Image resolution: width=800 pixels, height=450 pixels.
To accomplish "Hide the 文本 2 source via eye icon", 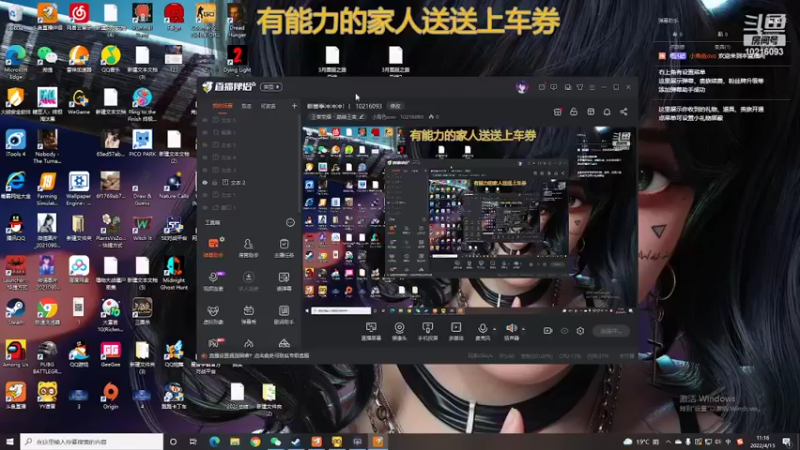I will 205,183.
